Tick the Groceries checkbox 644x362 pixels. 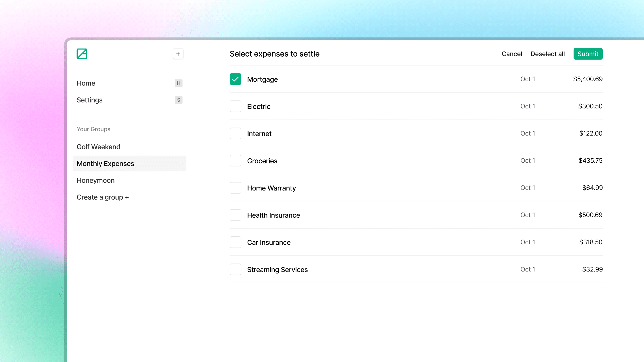(x=235, y=161)
